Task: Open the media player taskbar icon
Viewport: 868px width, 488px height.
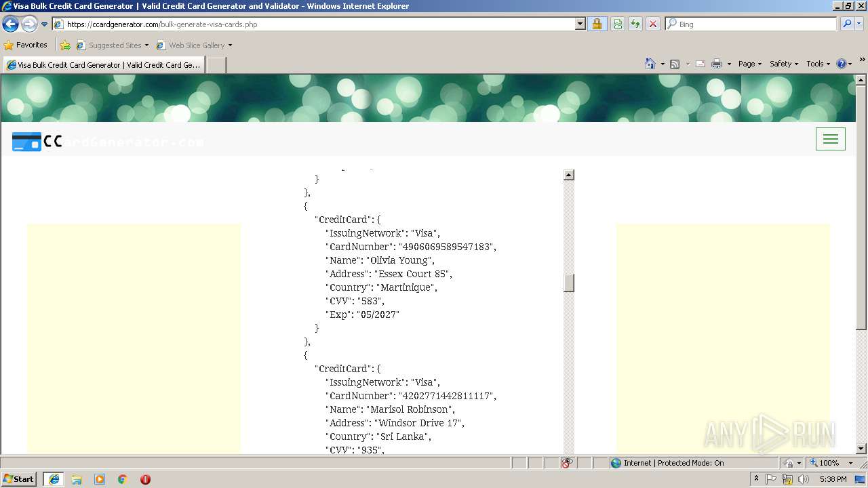Action: pos(100,479)
